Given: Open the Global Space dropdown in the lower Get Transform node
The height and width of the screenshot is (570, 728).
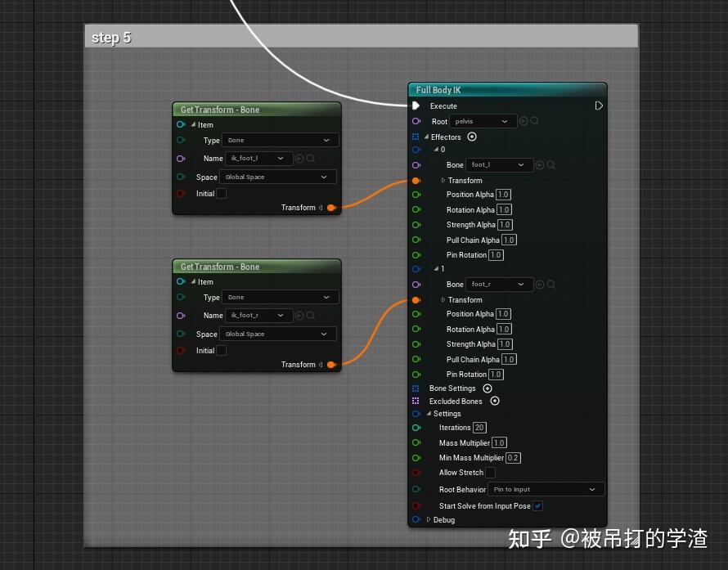Looking at the screenshot, I should click(278, 334).
